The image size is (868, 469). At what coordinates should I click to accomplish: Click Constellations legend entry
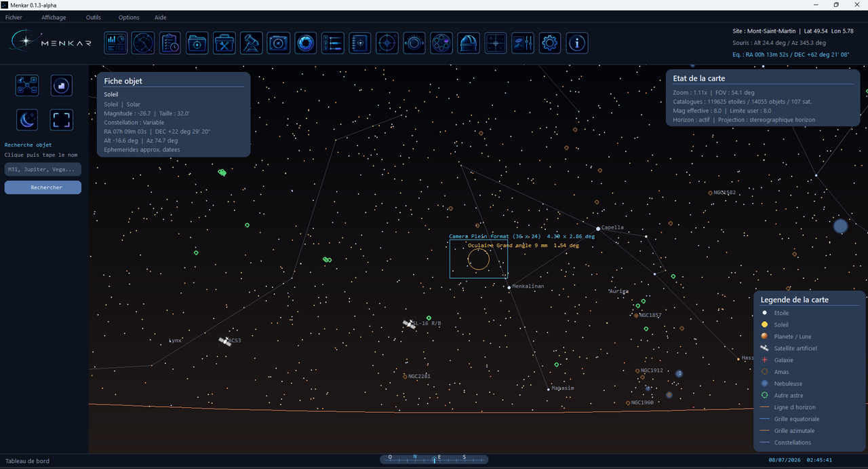point(793,443)
